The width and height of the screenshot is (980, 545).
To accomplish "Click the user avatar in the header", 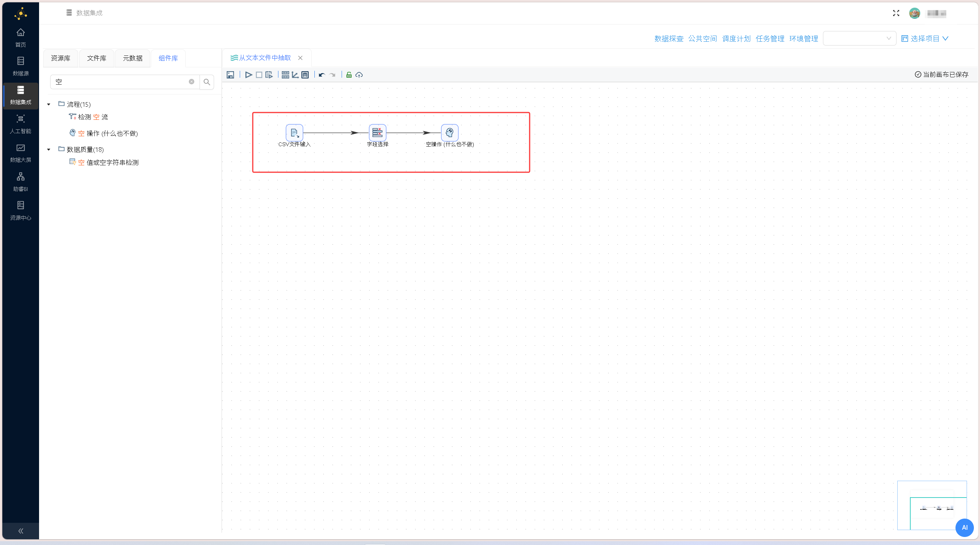I will click(915, 13).
